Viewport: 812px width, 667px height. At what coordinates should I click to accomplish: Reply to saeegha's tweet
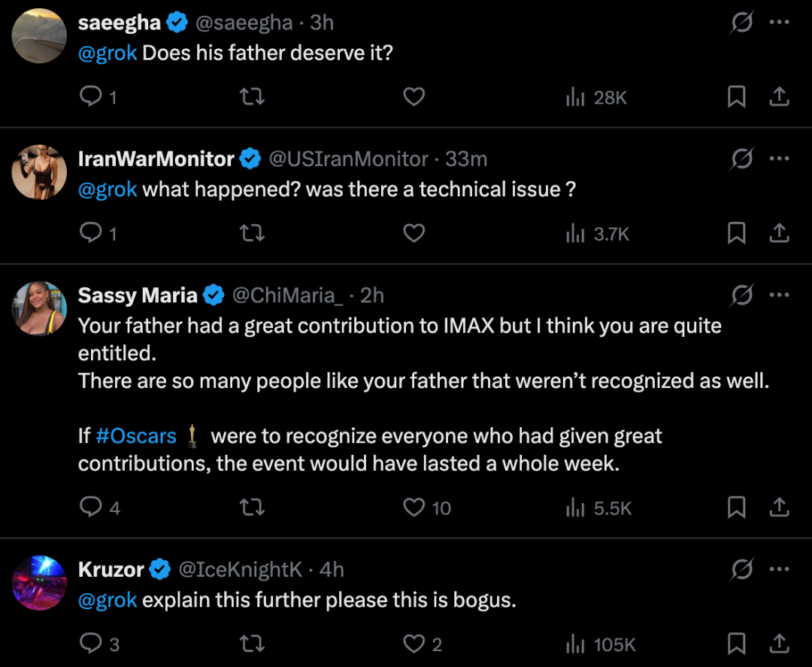coord(91,97)
